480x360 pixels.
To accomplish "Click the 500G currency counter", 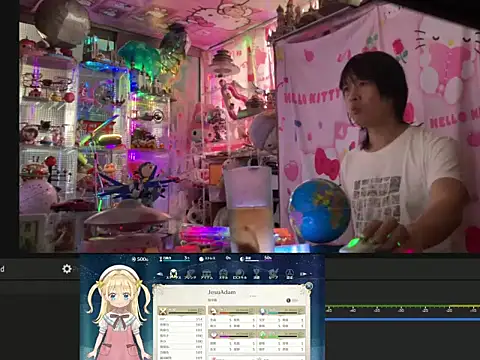I will (x=140, y=259).
